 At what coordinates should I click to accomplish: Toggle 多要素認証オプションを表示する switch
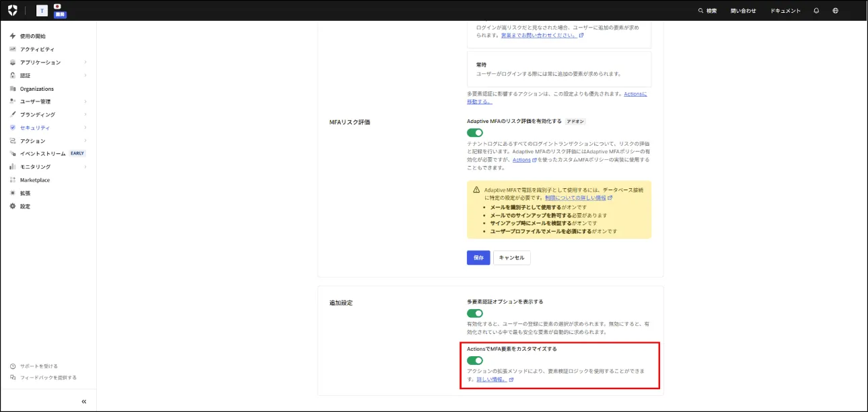point(475,313)
